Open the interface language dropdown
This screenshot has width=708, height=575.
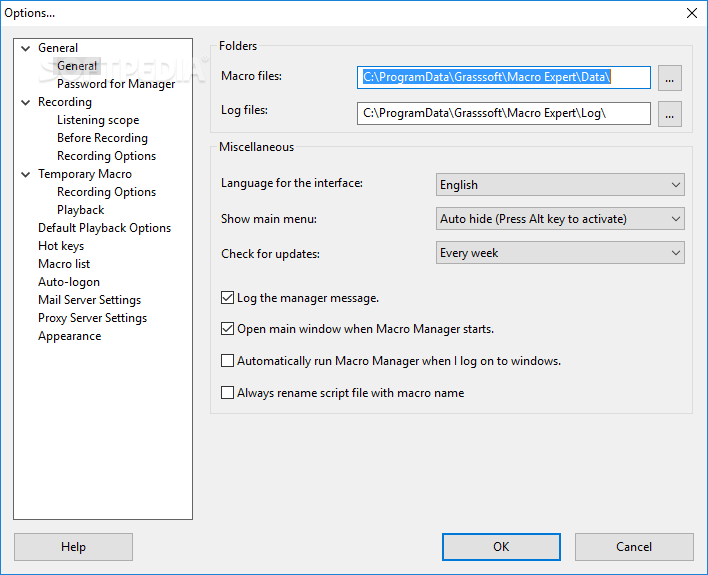(560, 185)
